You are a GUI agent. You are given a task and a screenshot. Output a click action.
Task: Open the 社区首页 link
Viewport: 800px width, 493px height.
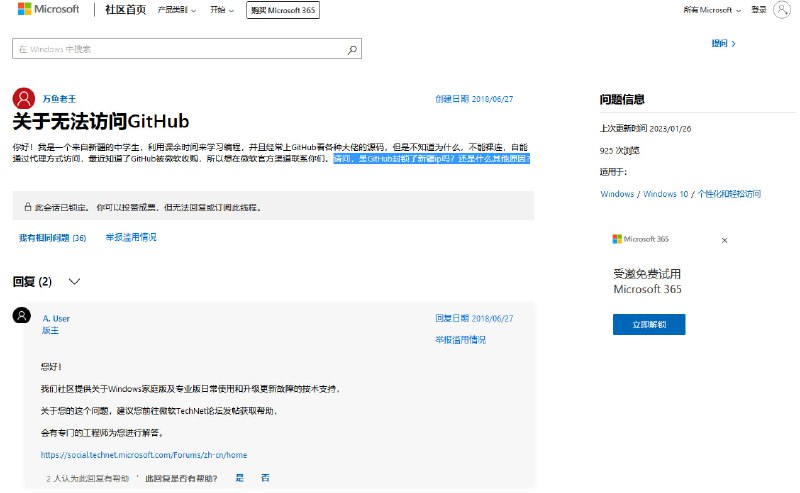[126, 10]
